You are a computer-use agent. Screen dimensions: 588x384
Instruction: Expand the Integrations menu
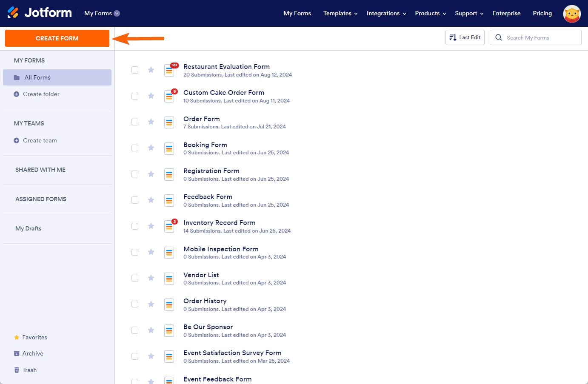tap(386, 14)
